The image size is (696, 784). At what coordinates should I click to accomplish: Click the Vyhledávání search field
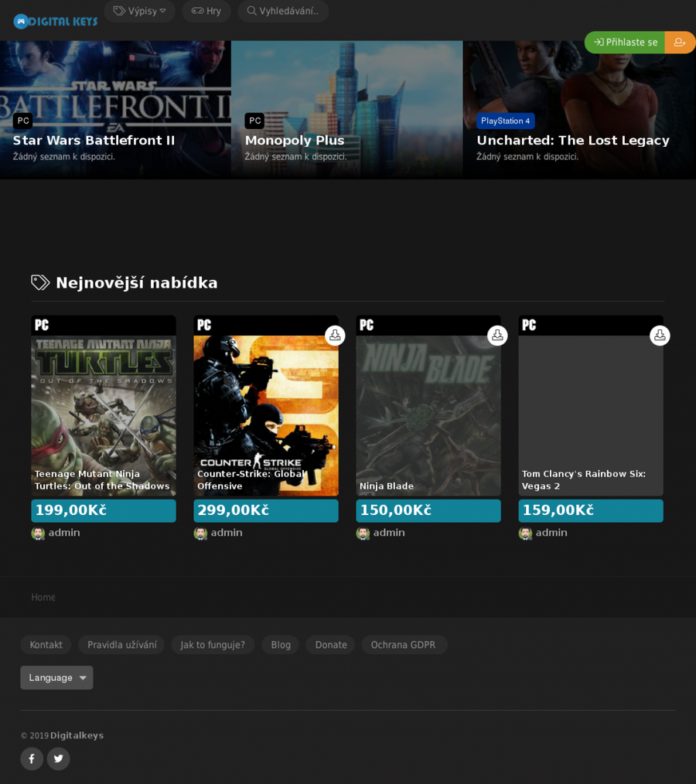pos(283,11)
